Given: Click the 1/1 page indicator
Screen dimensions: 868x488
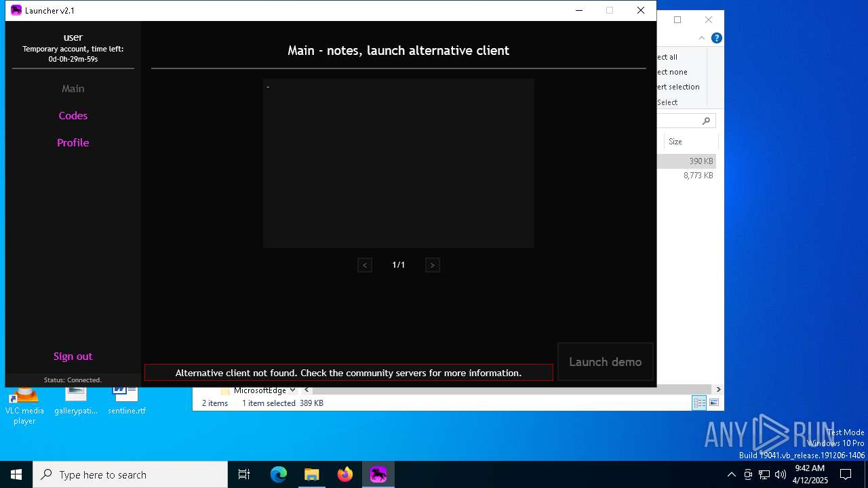Looking at the screenshot, I should pos(399,265).
